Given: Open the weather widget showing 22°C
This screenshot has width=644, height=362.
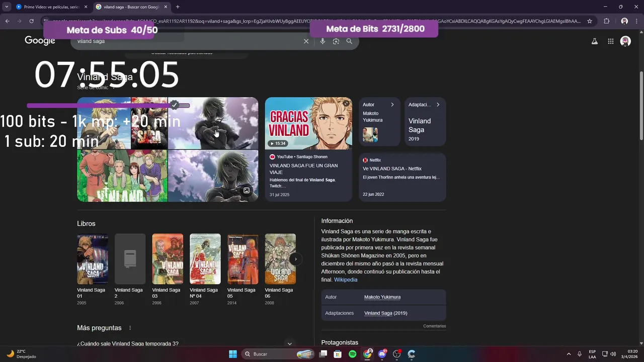Looking at the screenshot, I should [20, 354].
